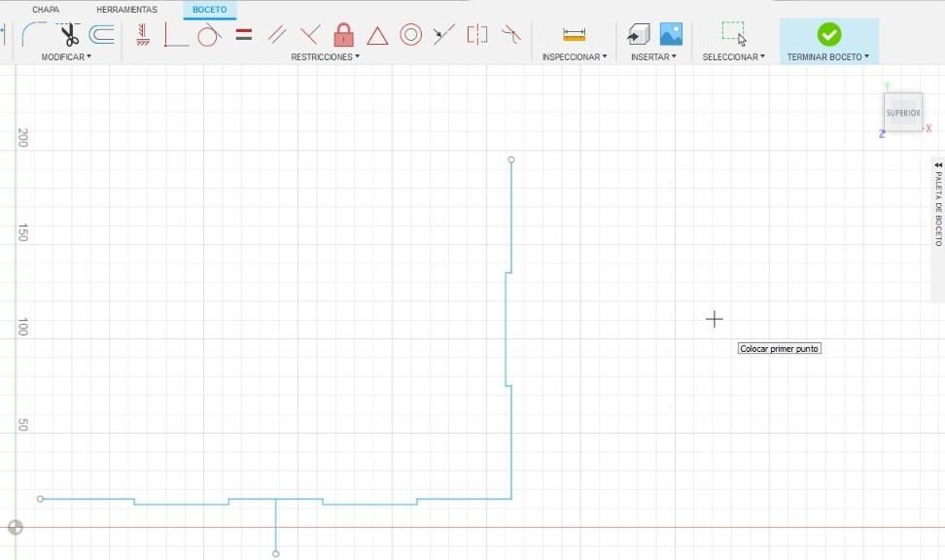Select the Offset (desfase) tool

[102, 34]
